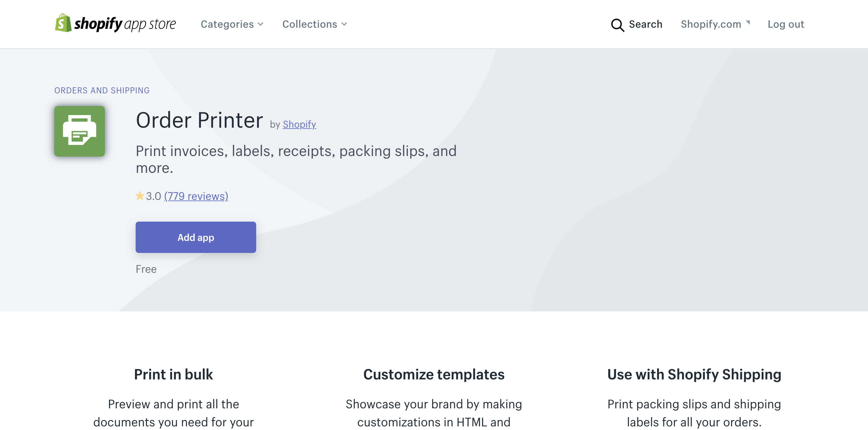Click the Add app button

click(196, 237)
